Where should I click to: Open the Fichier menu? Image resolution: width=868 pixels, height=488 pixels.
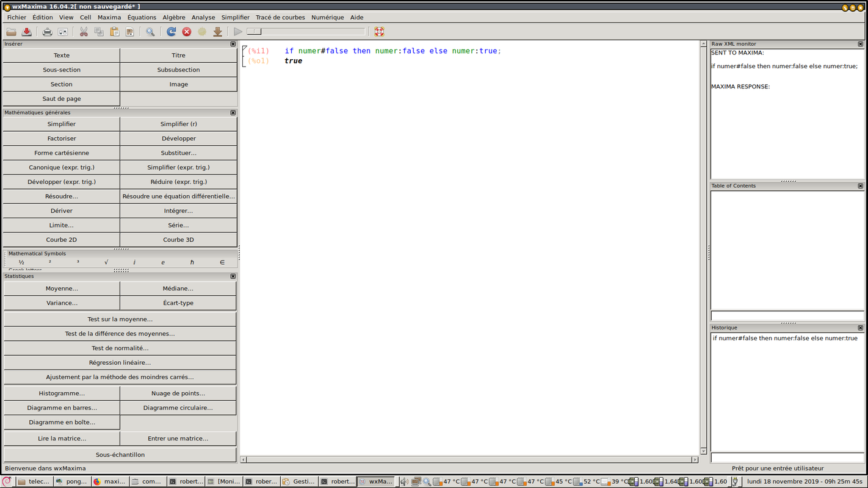(x=17, y=18)
